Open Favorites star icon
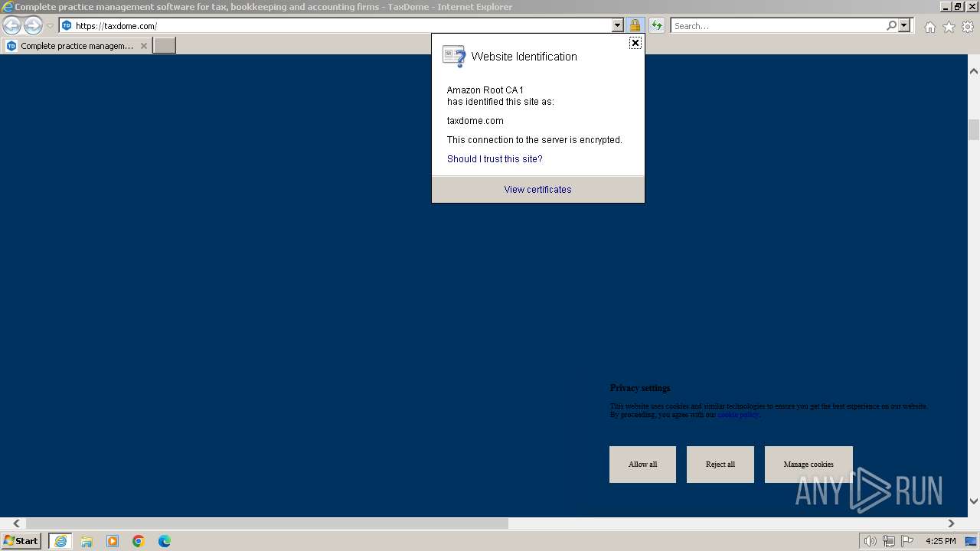This screenshot has height=551, width=980. pyautogui.click(x=949, y=27)
